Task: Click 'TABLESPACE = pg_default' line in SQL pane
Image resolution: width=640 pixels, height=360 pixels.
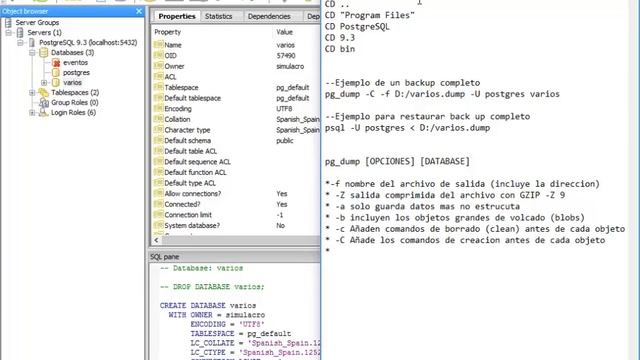Action: pyautogui.click(x=240, y=333)
